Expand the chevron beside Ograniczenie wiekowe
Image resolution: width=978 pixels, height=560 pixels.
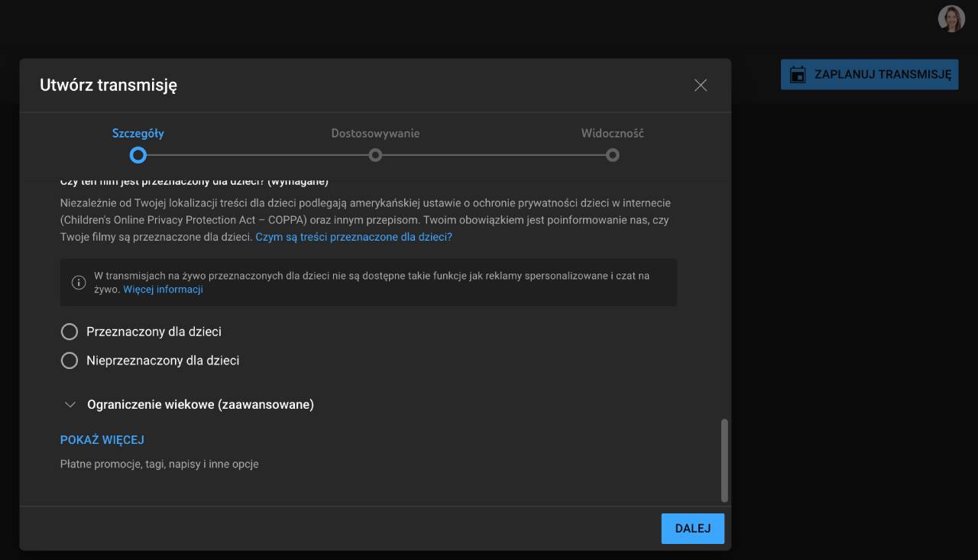pyautogui.click(x=70, y=405)
